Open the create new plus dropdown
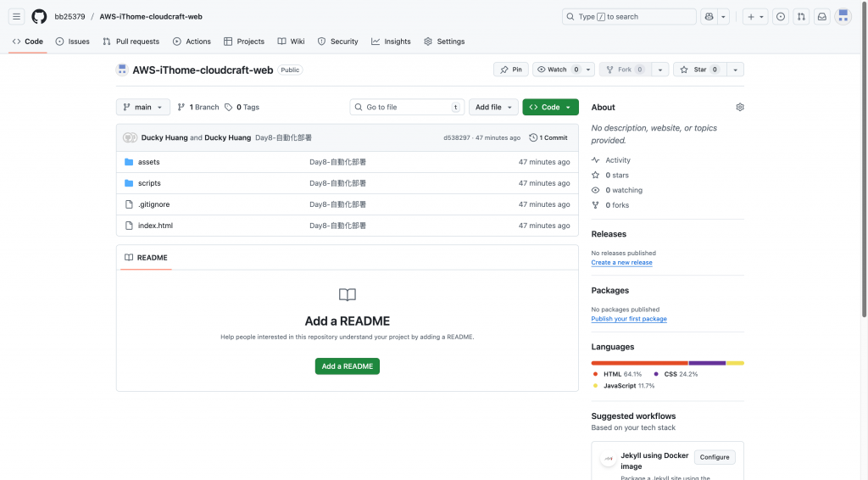 [755, 17]
